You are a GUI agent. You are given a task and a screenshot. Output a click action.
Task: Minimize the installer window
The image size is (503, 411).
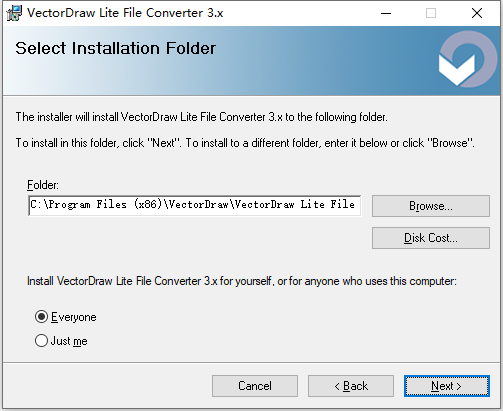(386, 13)
